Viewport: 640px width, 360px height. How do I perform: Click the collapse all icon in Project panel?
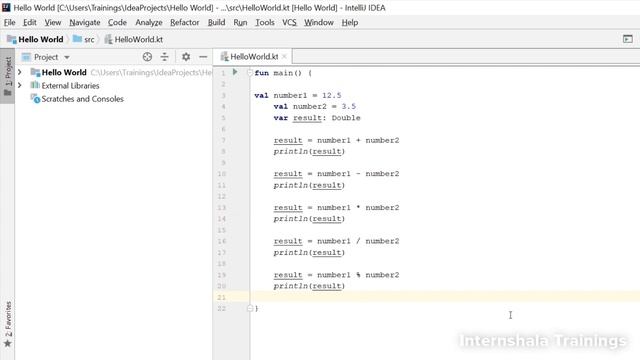164,57
